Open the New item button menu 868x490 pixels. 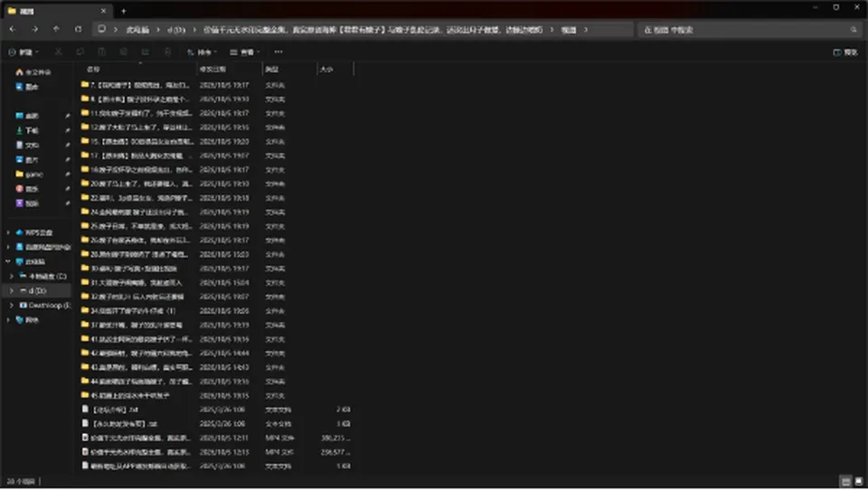click(x=24, y=52)
